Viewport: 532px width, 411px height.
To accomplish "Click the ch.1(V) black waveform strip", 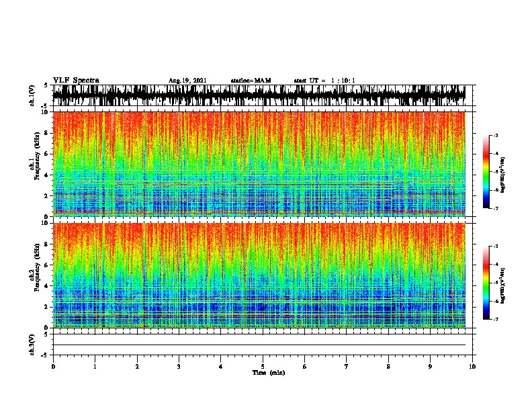I will pos(259,95).
